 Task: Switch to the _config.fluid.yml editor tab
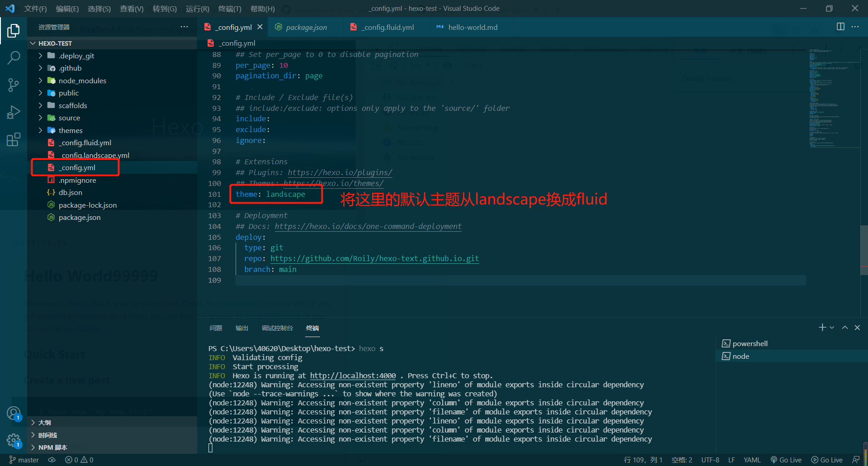387,27
